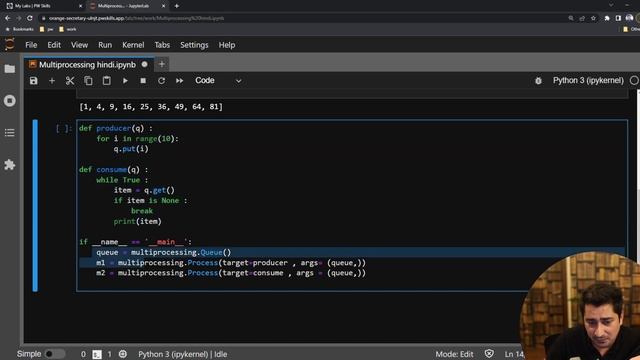The image size is (640, 360).
Task: Interrupt the kernel with stop icon
Action: [143, 80]
